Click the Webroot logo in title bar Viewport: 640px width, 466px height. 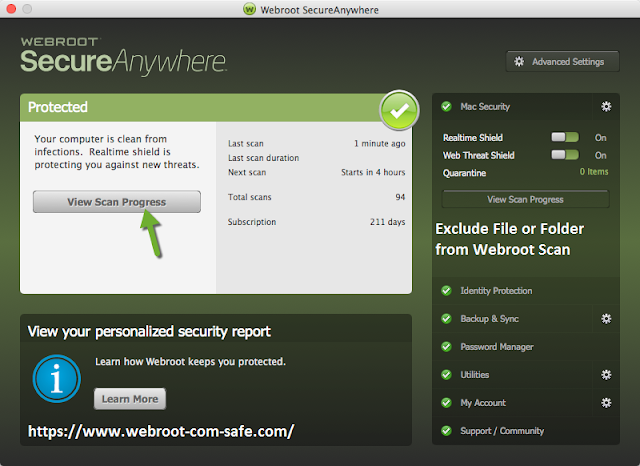click(x=249, y=9)
